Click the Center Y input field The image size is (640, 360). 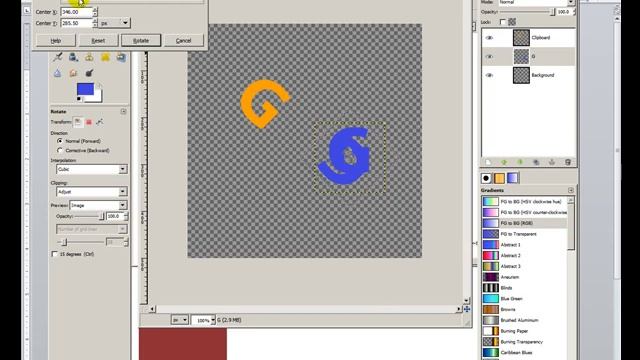tap(76, 23)
